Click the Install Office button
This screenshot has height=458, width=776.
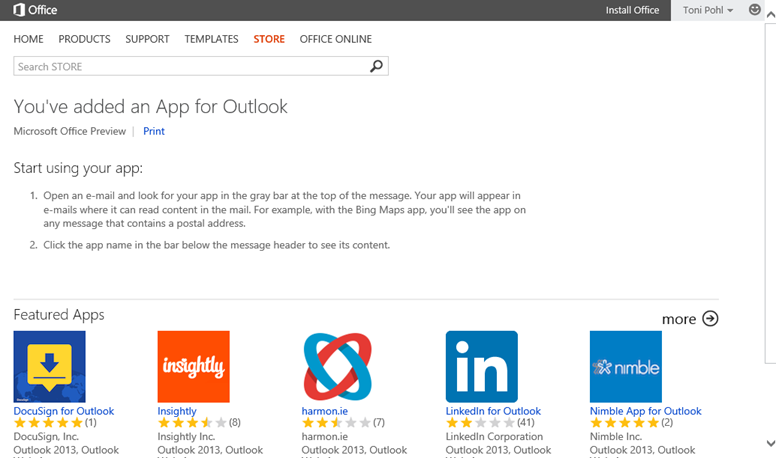[x=632, y=10]
